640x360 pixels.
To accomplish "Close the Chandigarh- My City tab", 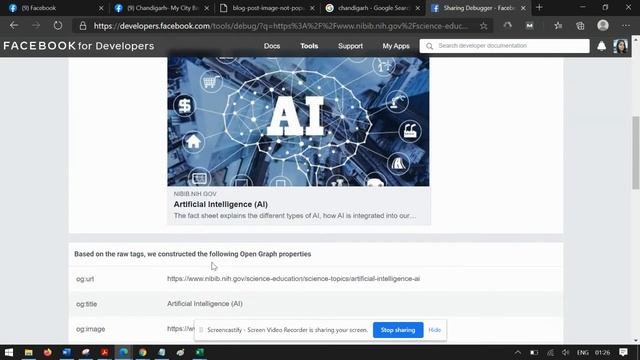I will tap(207, 8).
